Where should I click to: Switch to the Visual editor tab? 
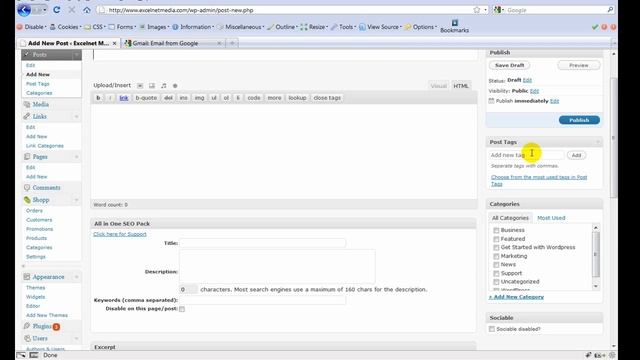439,86
